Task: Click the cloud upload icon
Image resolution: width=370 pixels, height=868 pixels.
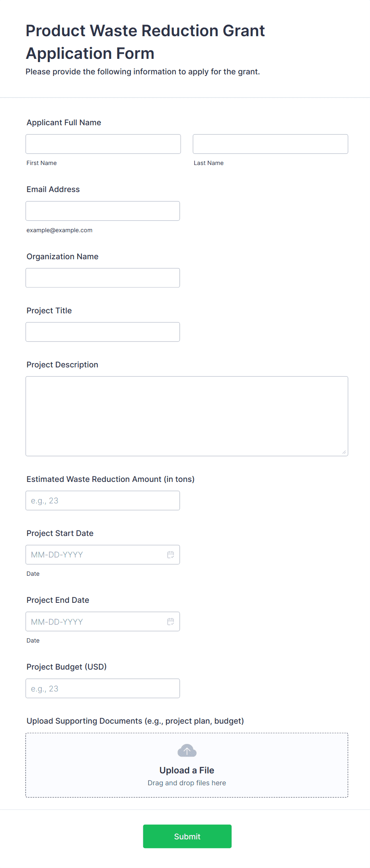Action: [x=187, y=751]
